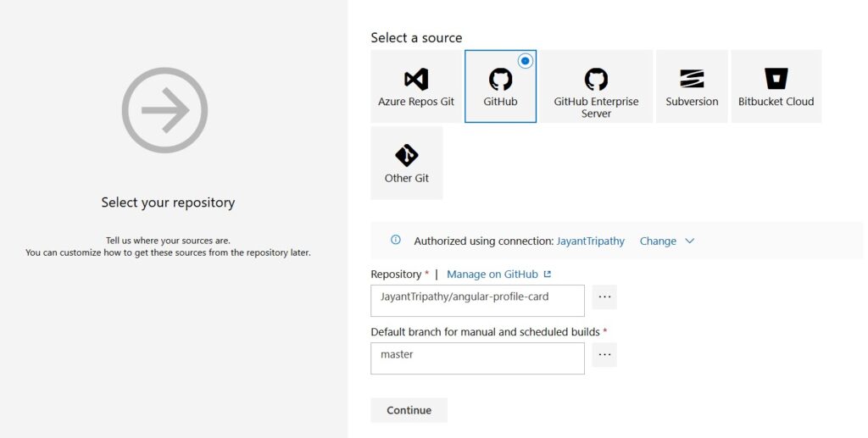Click 'Select your repository' heading

pos(169,202)
